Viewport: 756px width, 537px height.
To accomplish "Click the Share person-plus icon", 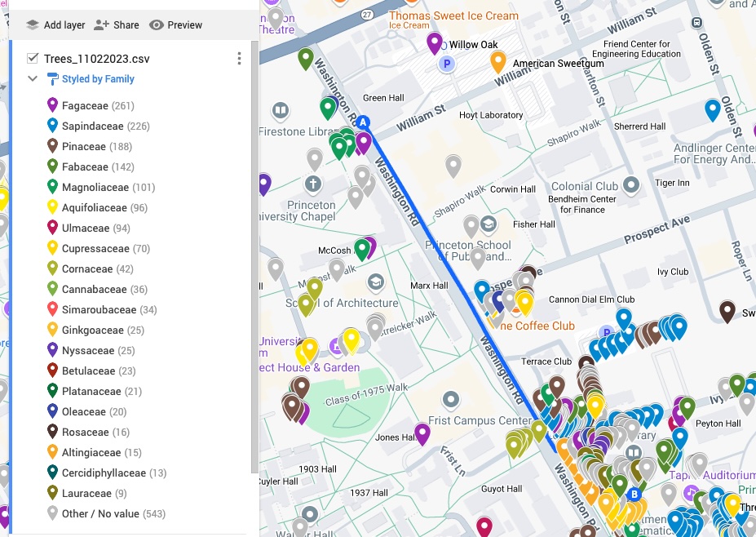I will coord(101,25).
